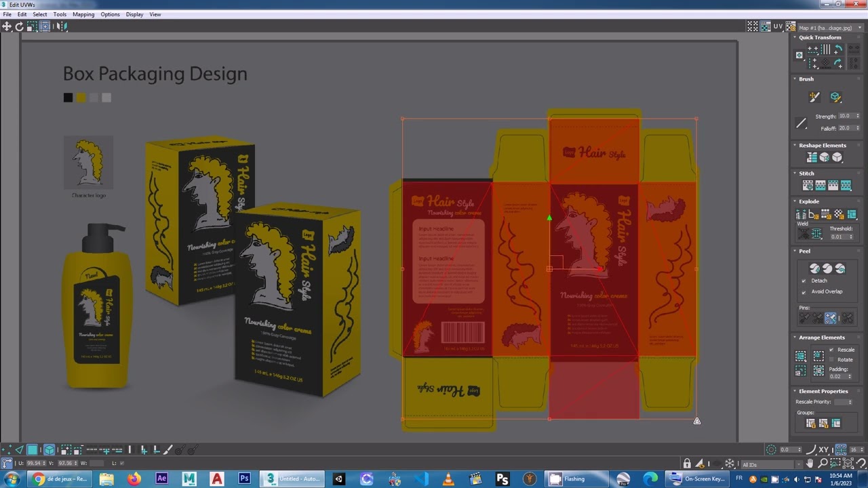Screen dimensions: 868x488
Task: Open the File menu
Action: (x=7, y=14)
